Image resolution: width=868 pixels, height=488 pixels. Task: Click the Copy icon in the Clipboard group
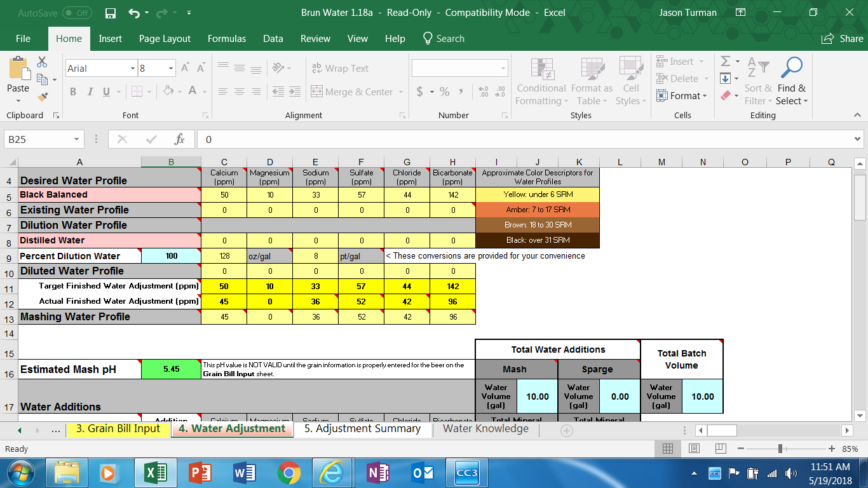click(x=43, y=79)
